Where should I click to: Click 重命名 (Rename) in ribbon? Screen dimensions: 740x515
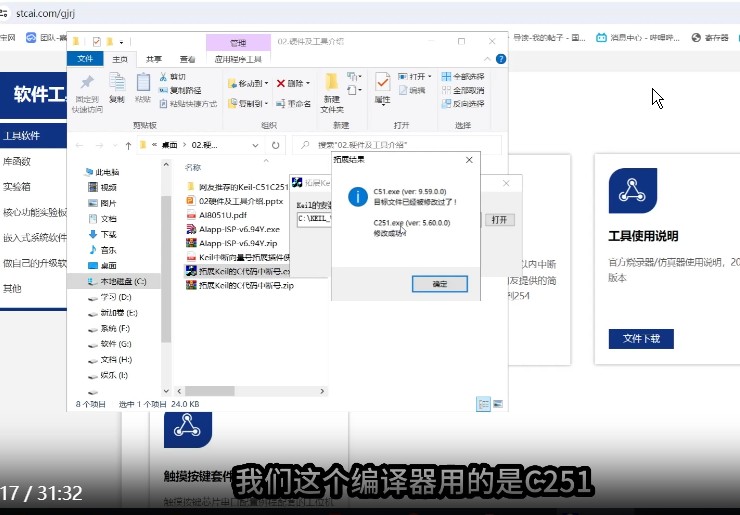pos(294,103)
